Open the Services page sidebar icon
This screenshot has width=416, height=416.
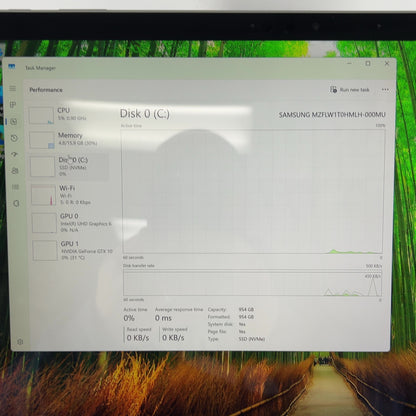(x=16, y=203)
